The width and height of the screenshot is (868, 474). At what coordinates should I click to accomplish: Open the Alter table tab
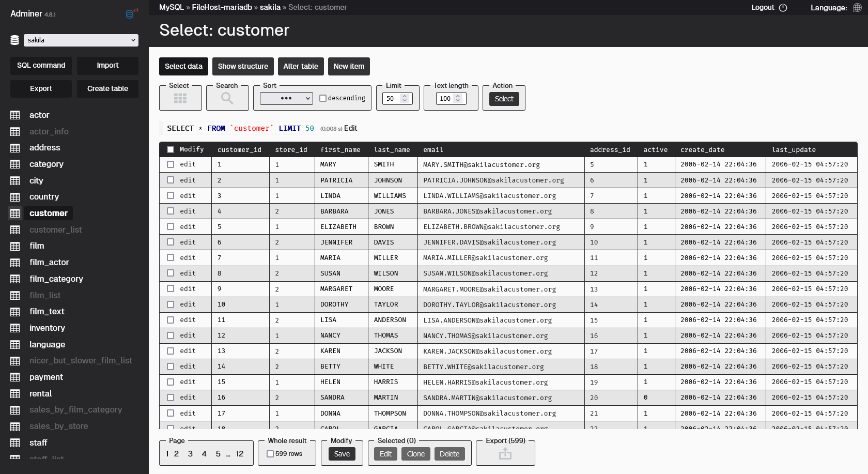(301, 66)
